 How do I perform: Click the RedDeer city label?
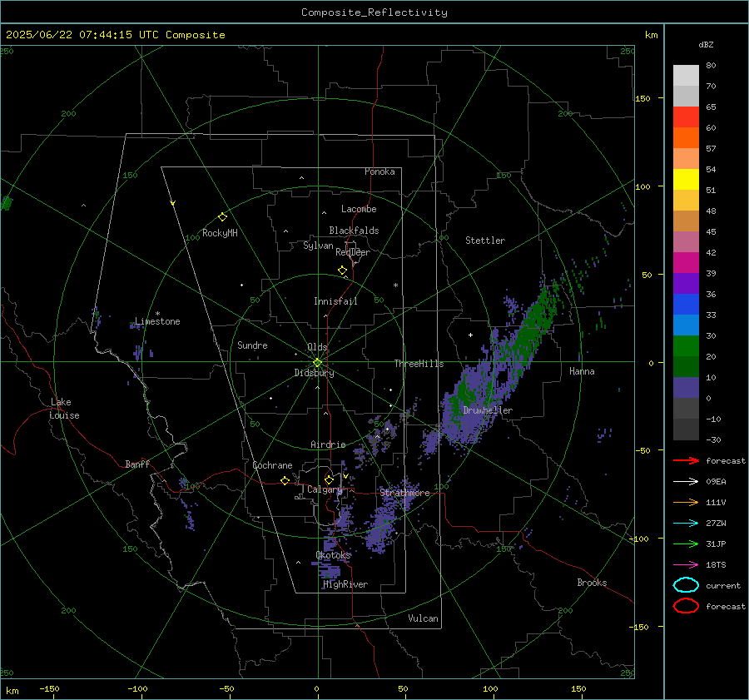click(353, 252)
